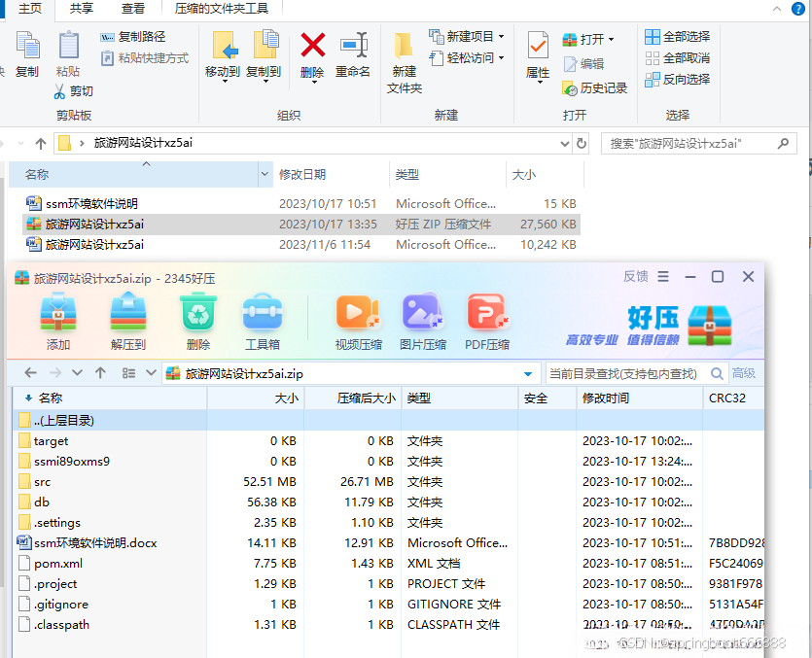
Task: Click the 图片压缩 icon
Action: [x=422, y=312]
